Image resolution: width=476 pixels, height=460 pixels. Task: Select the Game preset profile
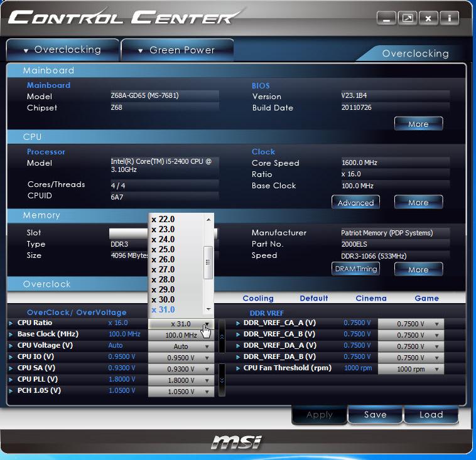click(x=426, y=298)
